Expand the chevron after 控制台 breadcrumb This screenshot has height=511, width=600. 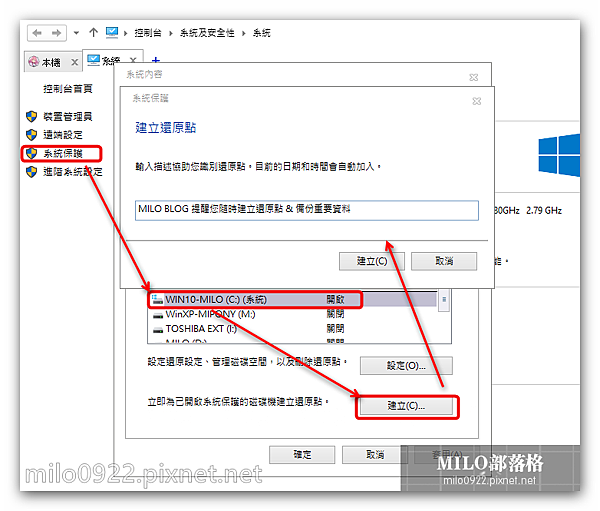pos(171,33)
